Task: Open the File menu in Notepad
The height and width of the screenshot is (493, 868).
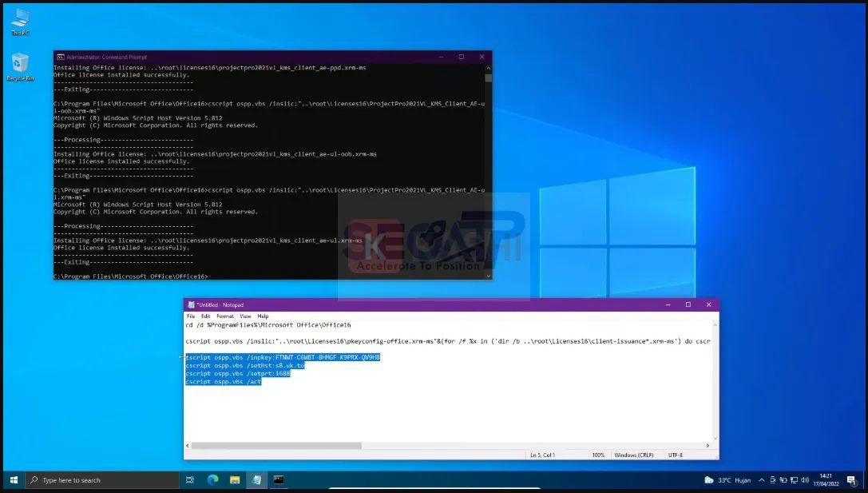Action: [191, 315]
